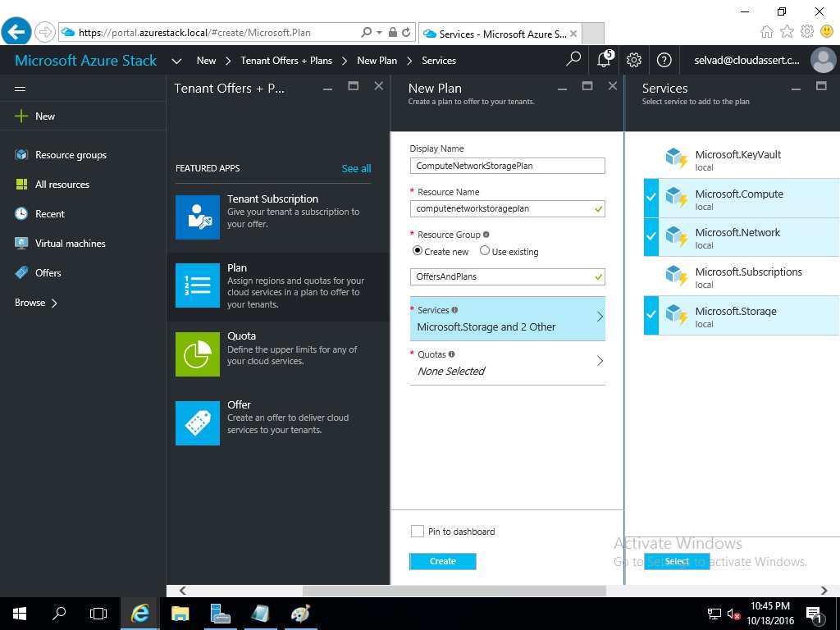Click the horizontal scrollbar thumb
The height and width of the screenshot is (630, 840).
[454, 591]
